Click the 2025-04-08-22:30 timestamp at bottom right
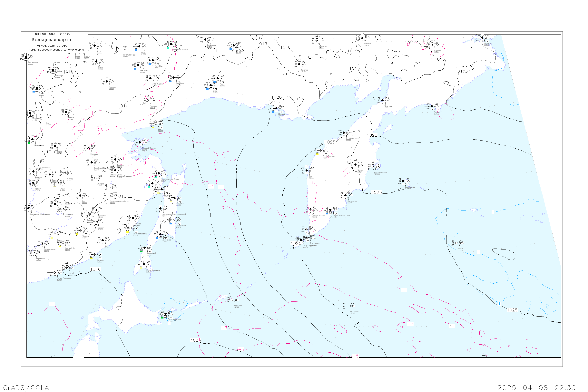588x392 pixels. (536, 387)
